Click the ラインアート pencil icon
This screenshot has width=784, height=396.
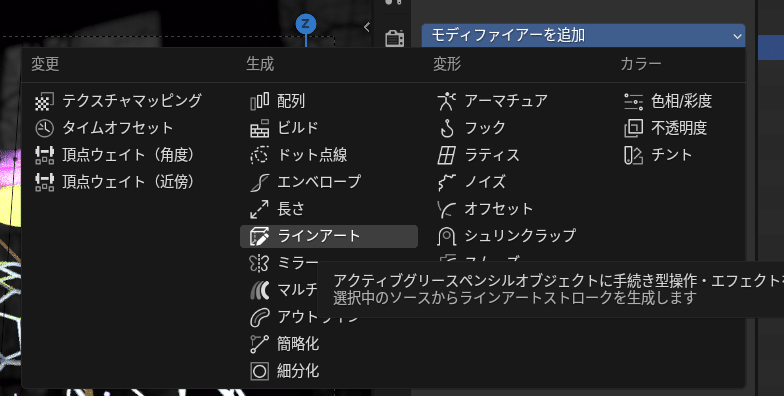(260, 236)
